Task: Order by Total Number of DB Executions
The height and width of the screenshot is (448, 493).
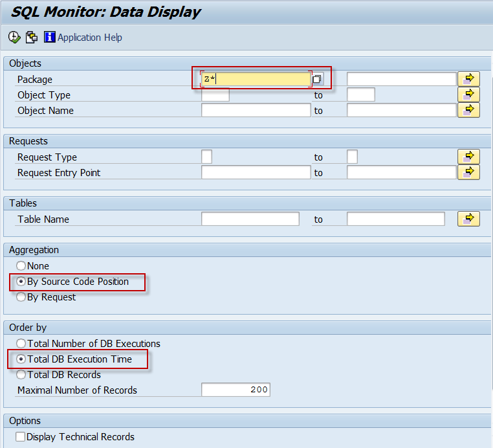Action: [x=21, y=343]
